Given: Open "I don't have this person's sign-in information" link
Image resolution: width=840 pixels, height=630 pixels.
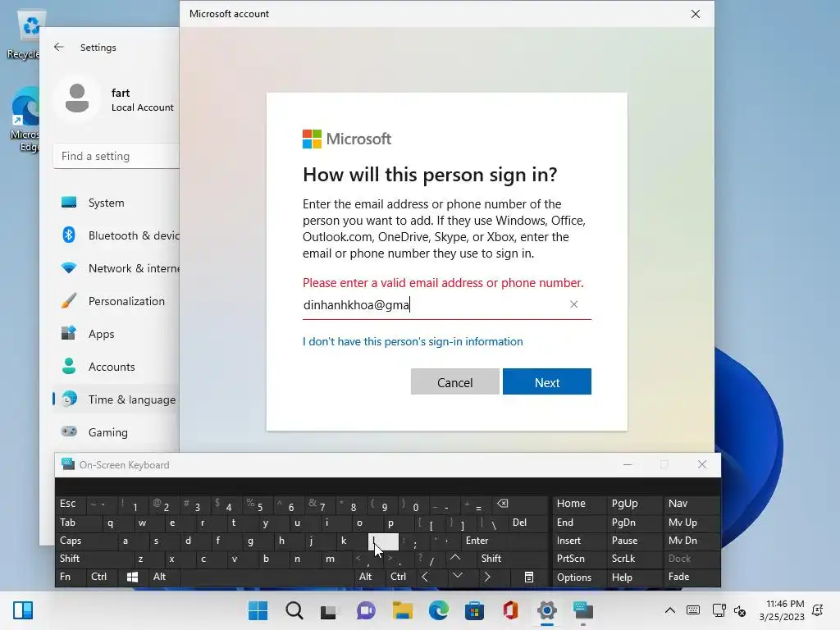Looking at the screenshot, I should 413,342.
